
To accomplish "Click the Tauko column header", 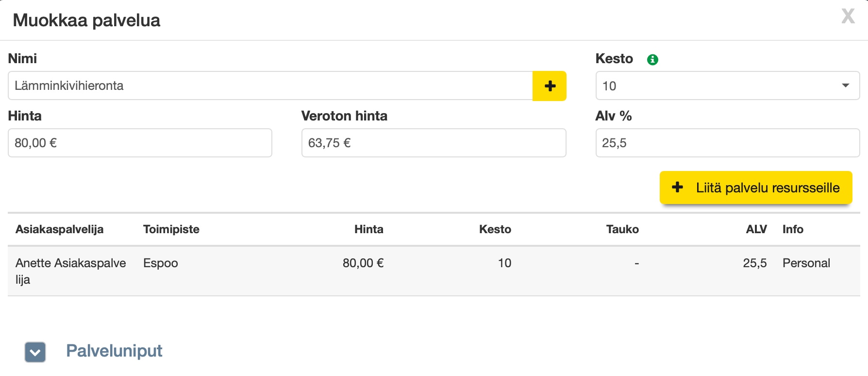I will [x=622, y=229].
